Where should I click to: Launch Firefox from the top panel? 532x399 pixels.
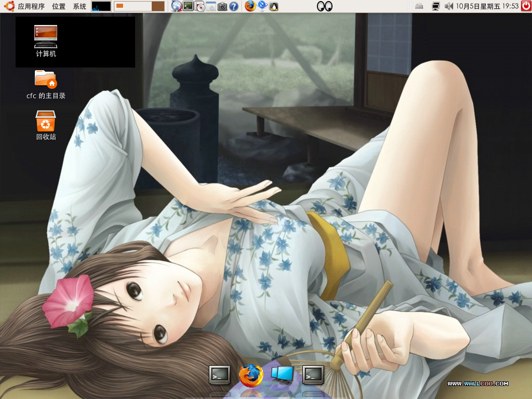(x=250, y=6)
